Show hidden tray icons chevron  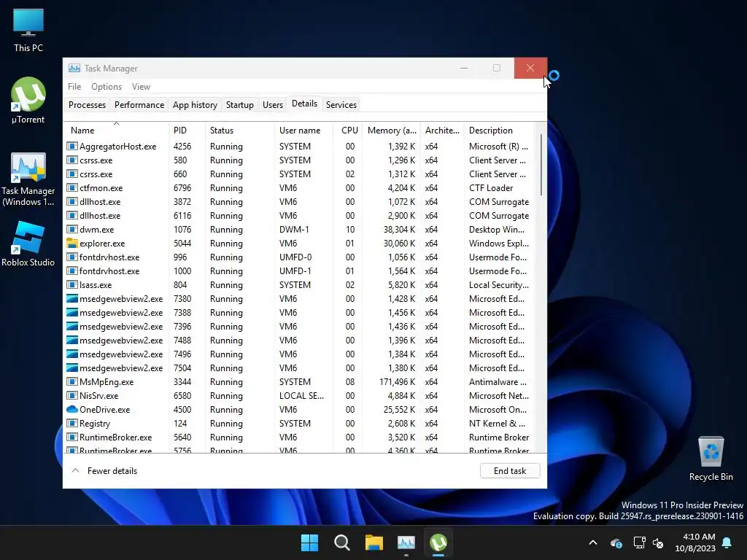point(593,542)
